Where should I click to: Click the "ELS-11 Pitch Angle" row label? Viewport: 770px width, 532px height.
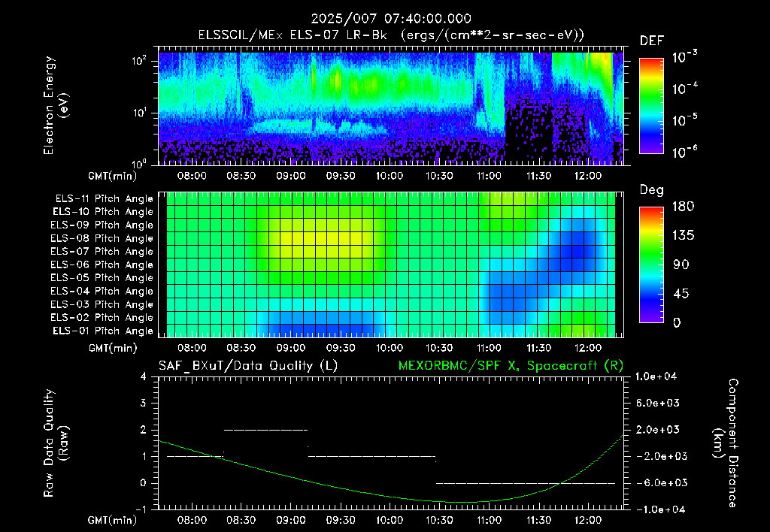104,199
